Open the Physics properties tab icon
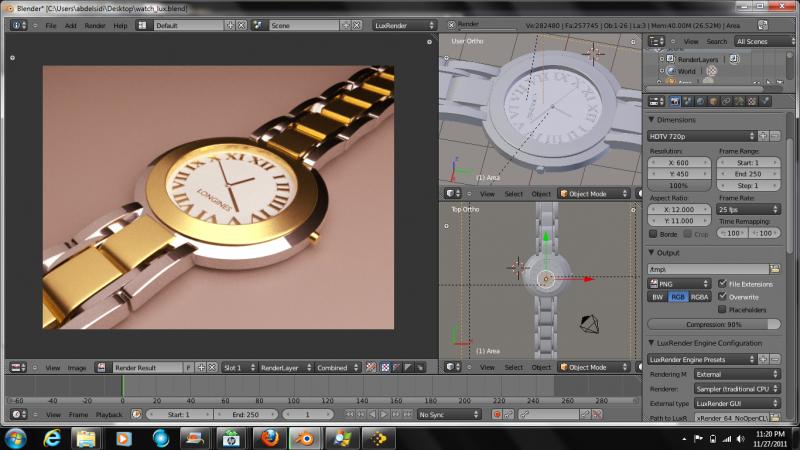The width and height of the screenshot is (800, 450). 765,102
